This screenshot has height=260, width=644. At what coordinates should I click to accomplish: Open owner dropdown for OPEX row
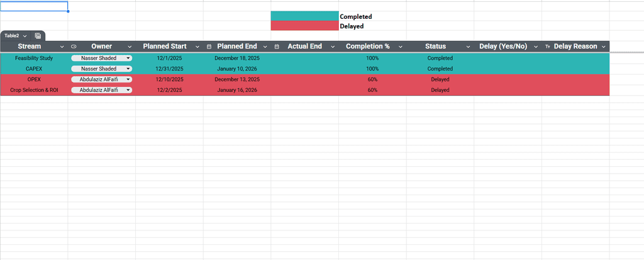[x=128, y=79]
